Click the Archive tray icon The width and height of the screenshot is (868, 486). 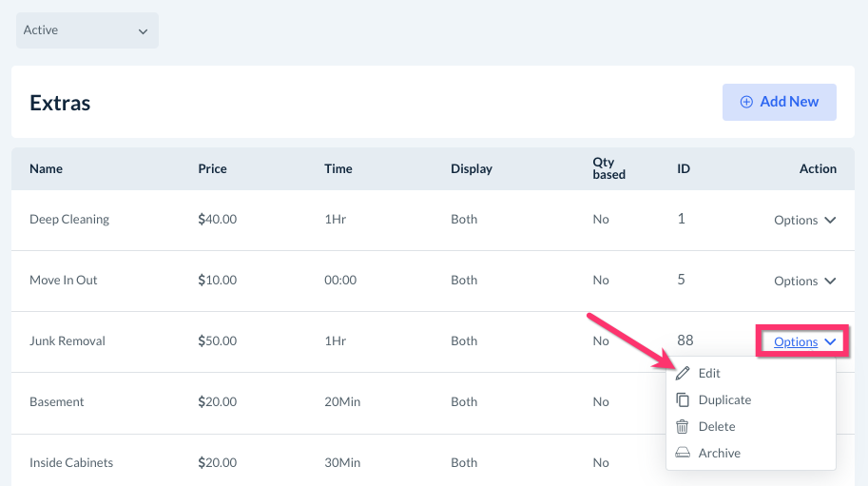coord(683,454)
